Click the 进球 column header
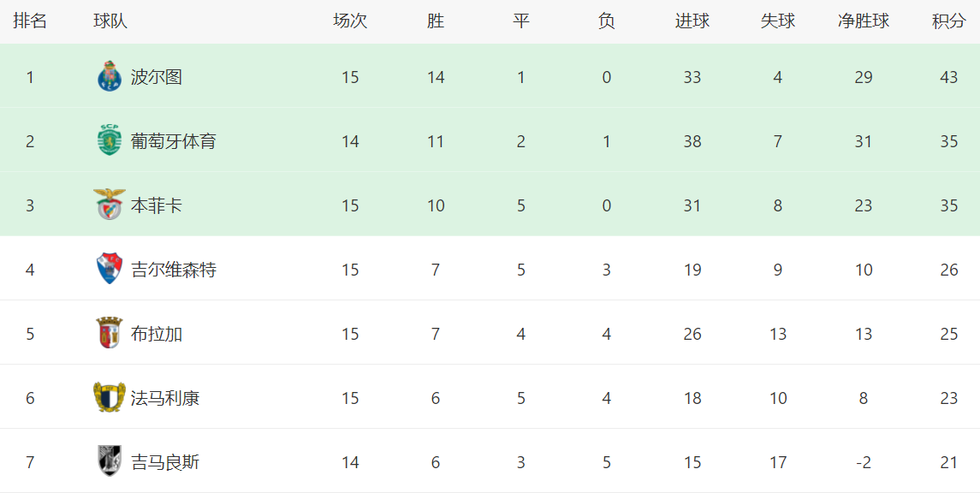Viewport: 980px width, 493px height. click(692, 21)
